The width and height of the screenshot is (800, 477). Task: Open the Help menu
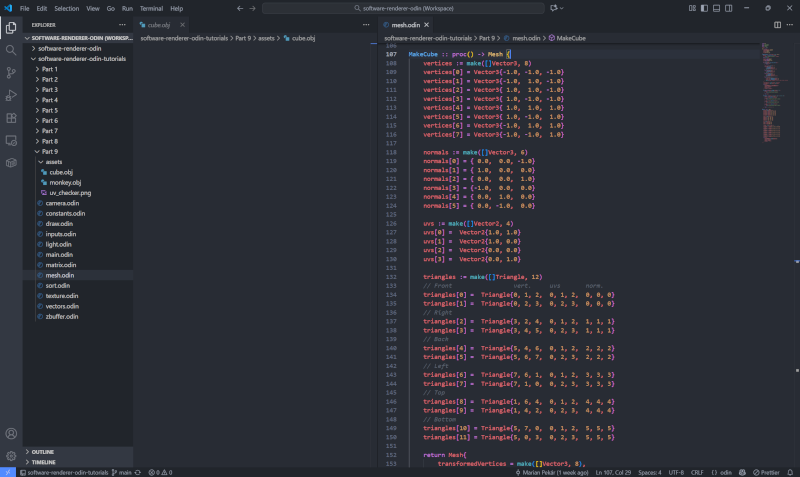(177, 8)
